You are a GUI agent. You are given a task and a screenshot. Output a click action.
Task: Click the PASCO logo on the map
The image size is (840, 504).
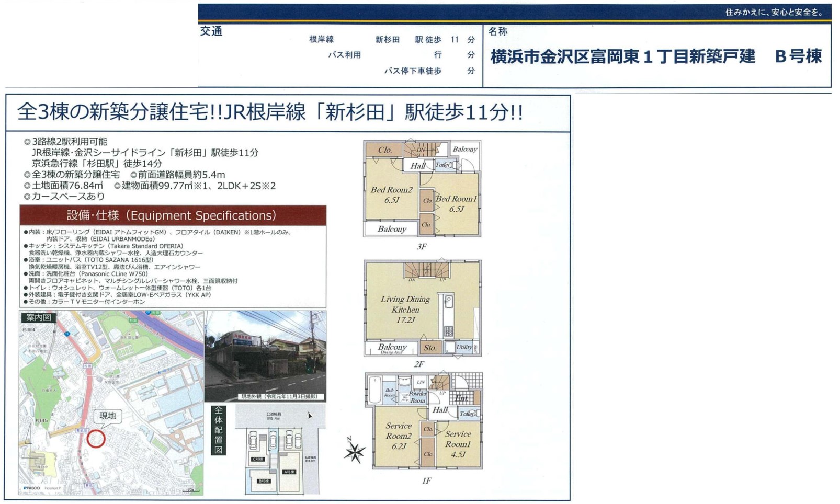pyautogui.click(x=31, y=488)
